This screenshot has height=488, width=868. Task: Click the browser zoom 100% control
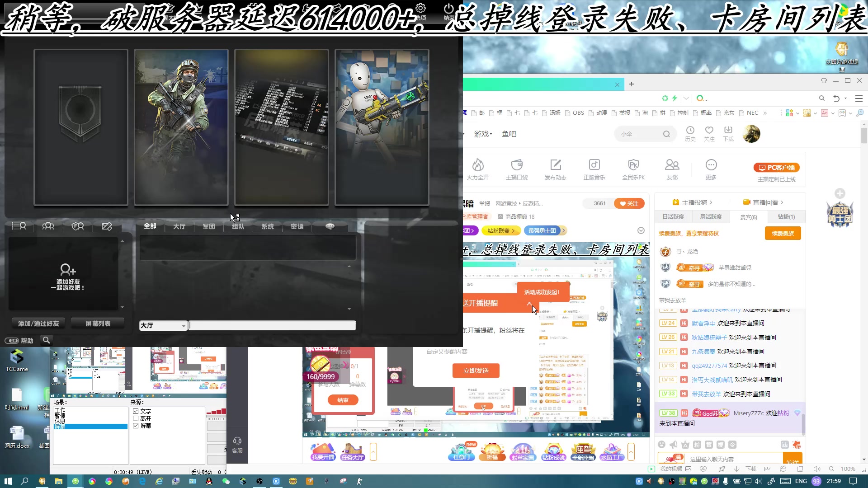[848, 469]
